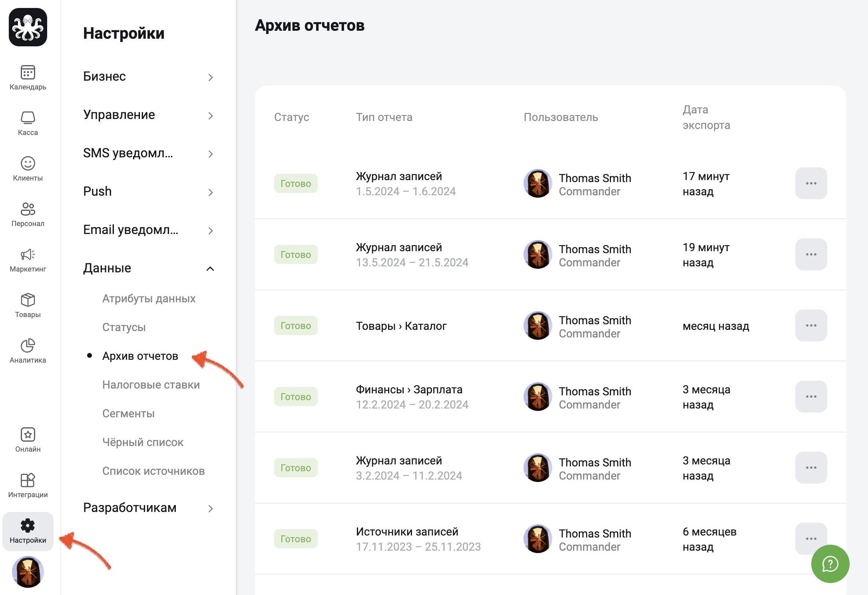Click Thomas Smith avatar in Источники записей row
The width and height of the screenshot is (868, 595).
point(538,539)
